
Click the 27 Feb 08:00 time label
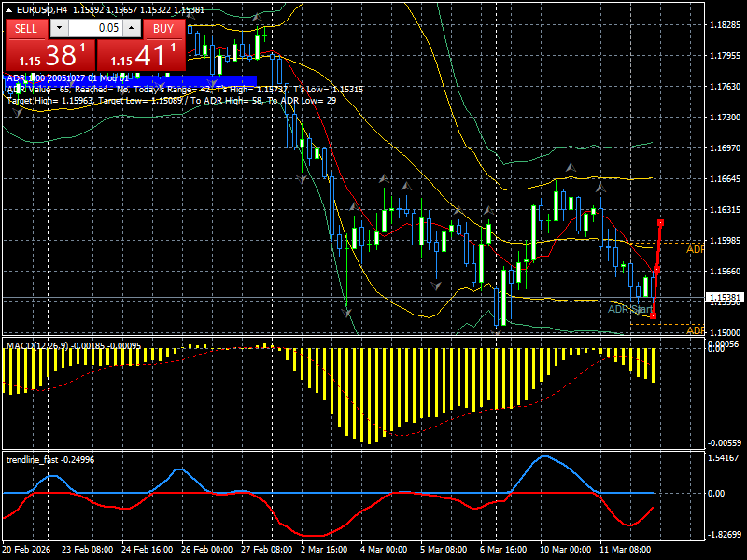267,550
